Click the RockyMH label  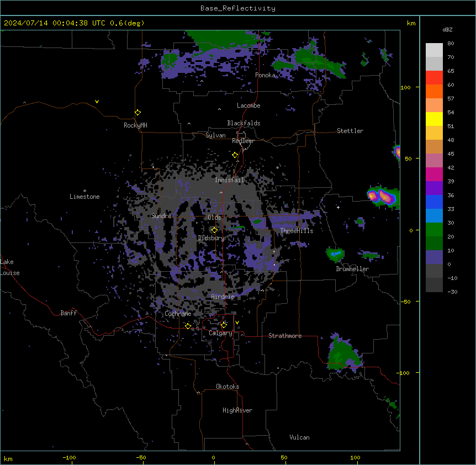135,125
